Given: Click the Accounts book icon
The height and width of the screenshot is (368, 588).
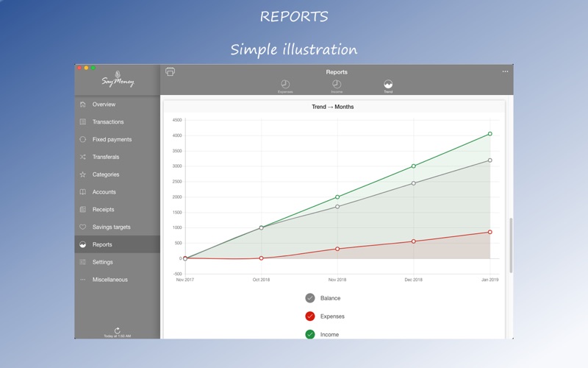Looking at the screenshot, I should [83, 192].
